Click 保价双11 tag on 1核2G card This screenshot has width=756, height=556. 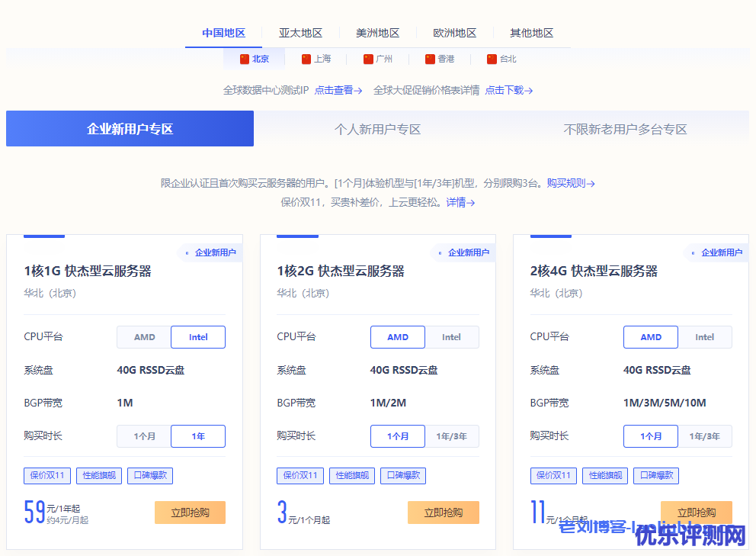(300, 476)
